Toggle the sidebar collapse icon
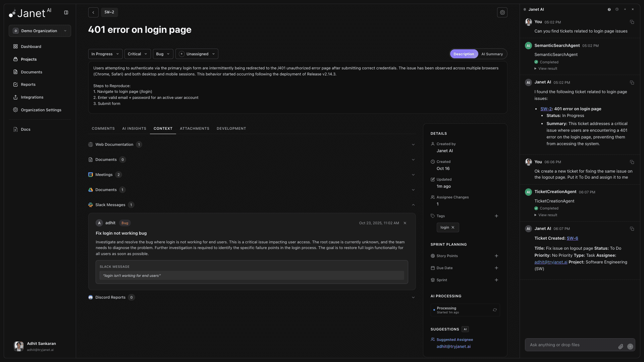The height and width of the screenshot is (362, 644). (66, 13)
